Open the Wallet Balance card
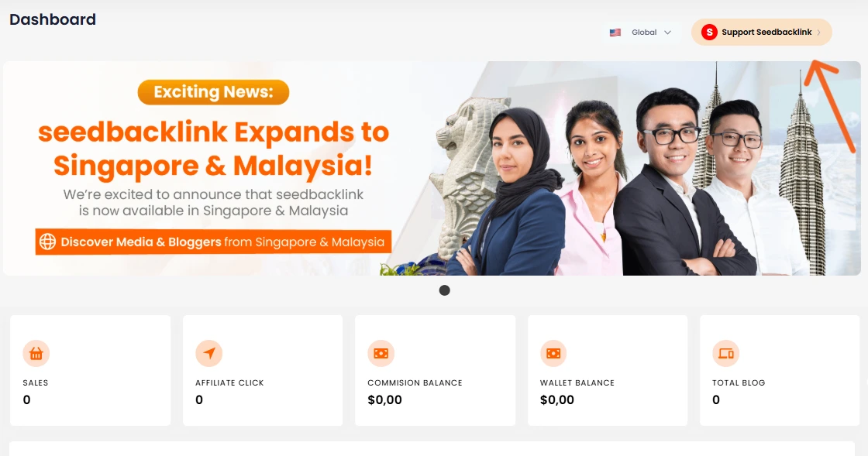The height and width of the screenshot is (456, 868). click(x=608, y=370)
